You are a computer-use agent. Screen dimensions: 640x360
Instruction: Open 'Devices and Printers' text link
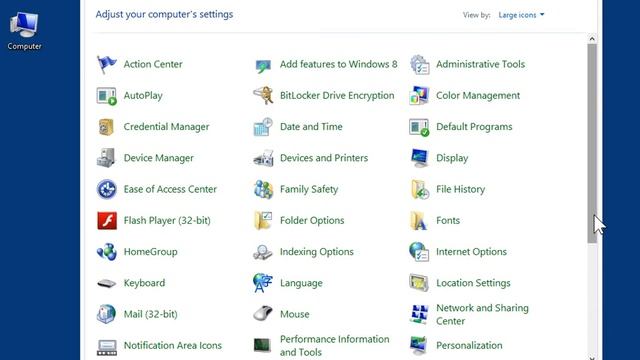tap(324, 158)
